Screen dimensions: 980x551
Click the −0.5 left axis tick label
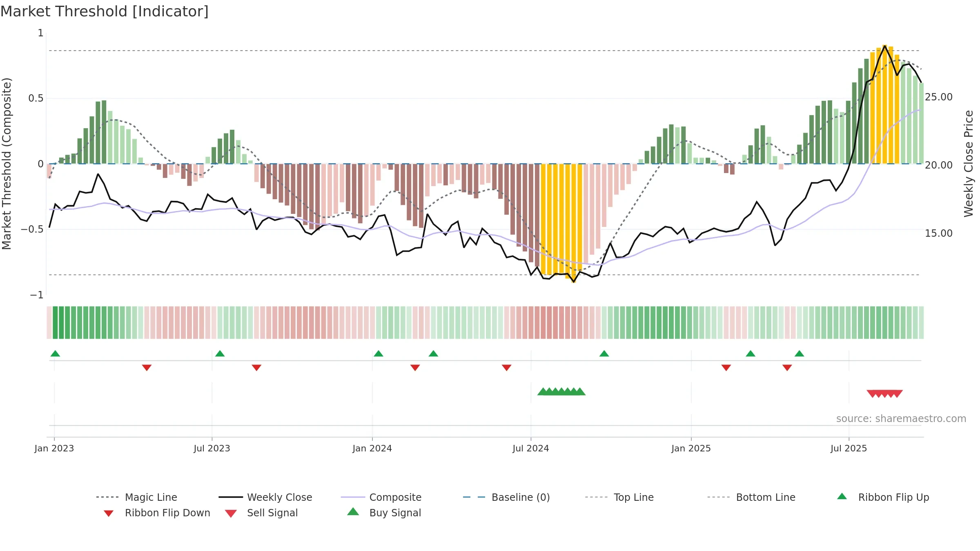coord(32,229)
